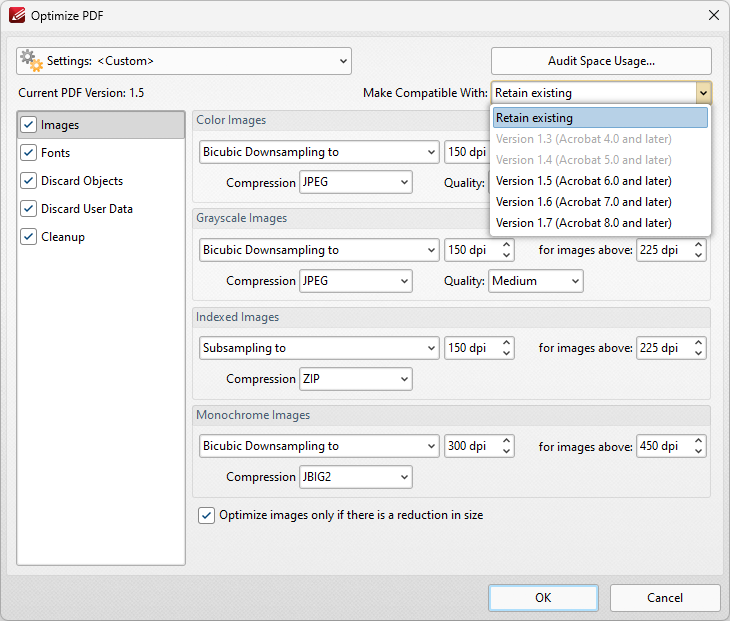Open Grayscale Images downsampling method dropdown

[x=319, y=250]
